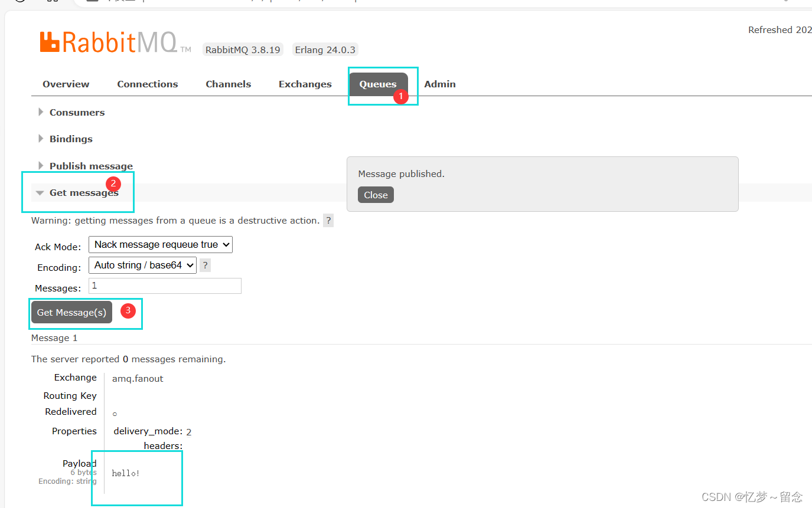Screen dimensions: 812x508
Task: Click the Messages count input field
Action: (164, 286)
